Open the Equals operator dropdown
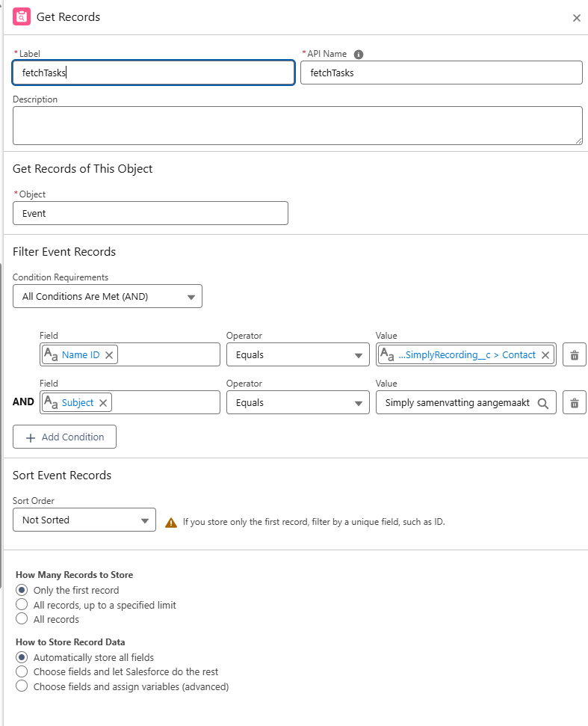This screenshot has height=726, width=588. [297, 354]
